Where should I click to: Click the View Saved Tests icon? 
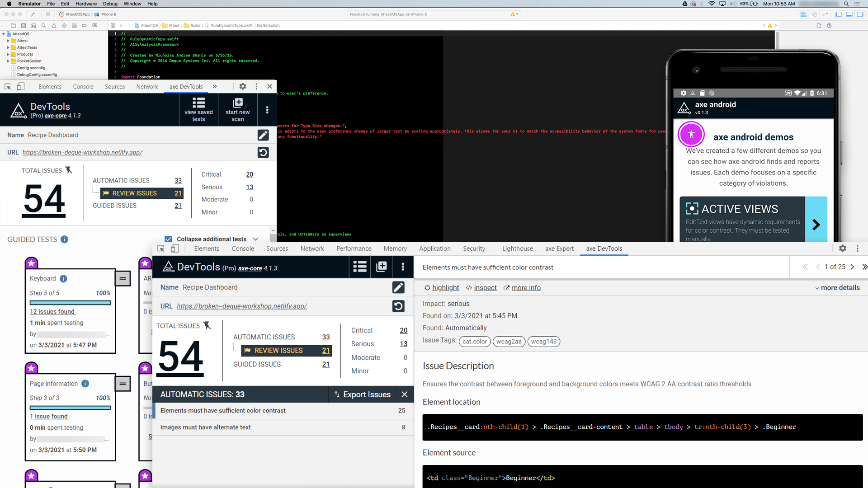point(198,110)
